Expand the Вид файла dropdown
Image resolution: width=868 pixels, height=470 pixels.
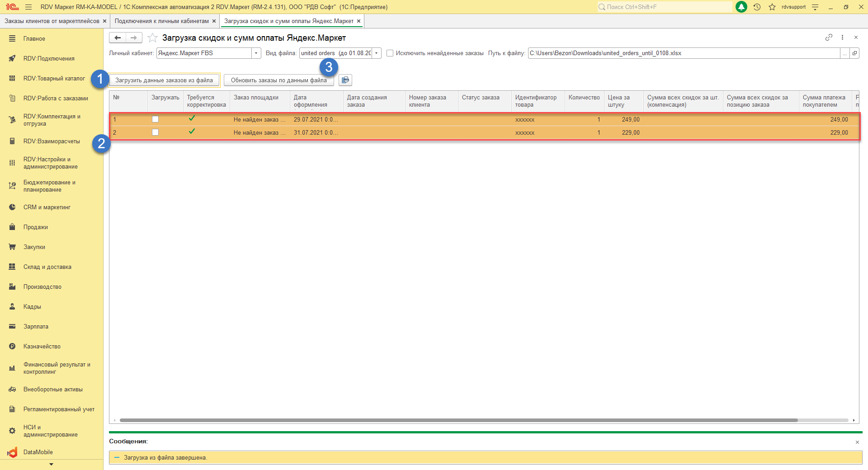coord(376,53)
